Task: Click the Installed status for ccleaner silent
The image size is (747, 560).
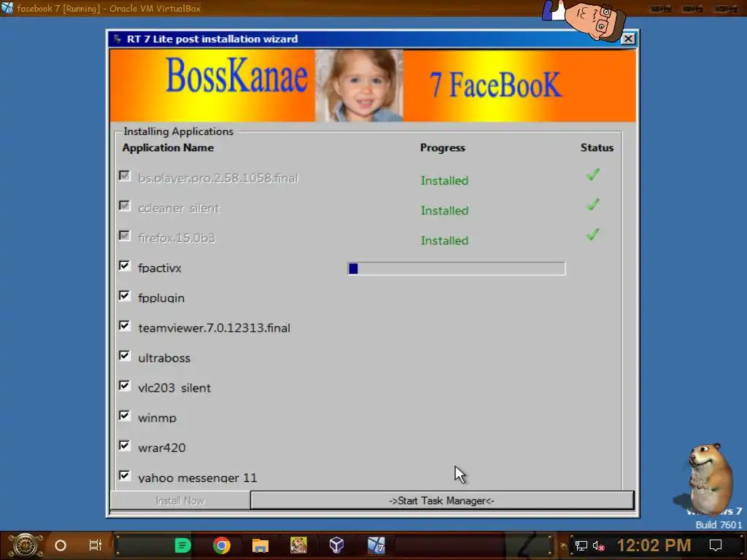Action: 444,211
